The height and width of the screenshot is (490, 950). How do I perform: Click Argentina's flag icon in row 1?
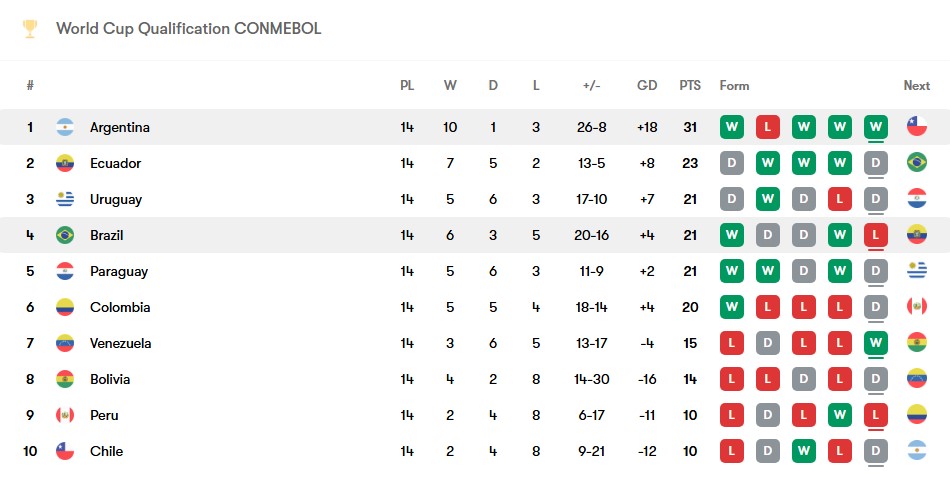65,127
